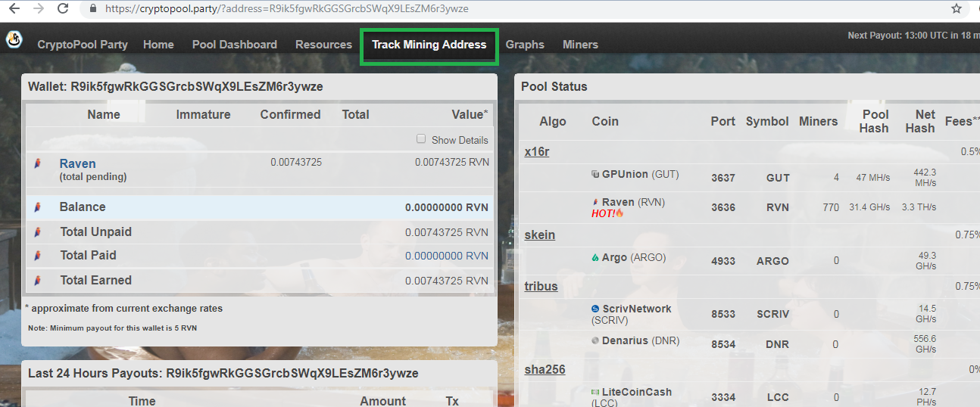This screenshot has height=407, width=980.
Task: Click the Raven pool hash 31.4 GH/s
Action: point(869,207)
